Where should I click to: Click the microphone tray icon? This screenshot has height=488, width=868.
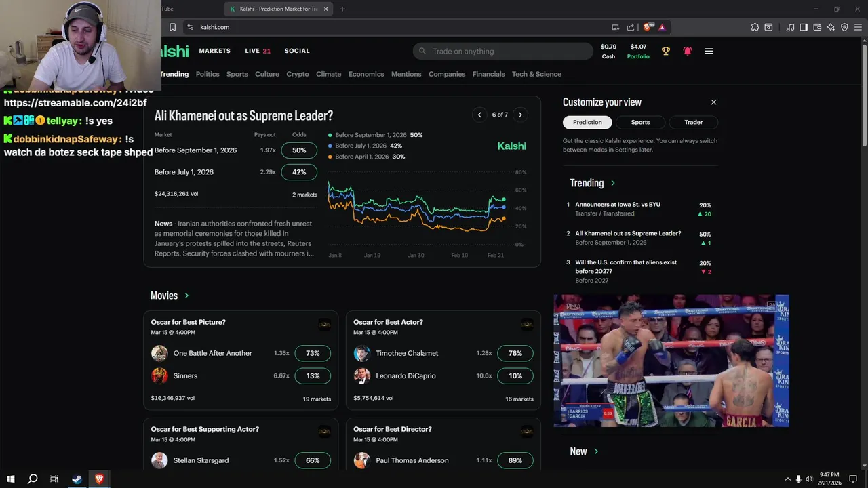[798, 479]
